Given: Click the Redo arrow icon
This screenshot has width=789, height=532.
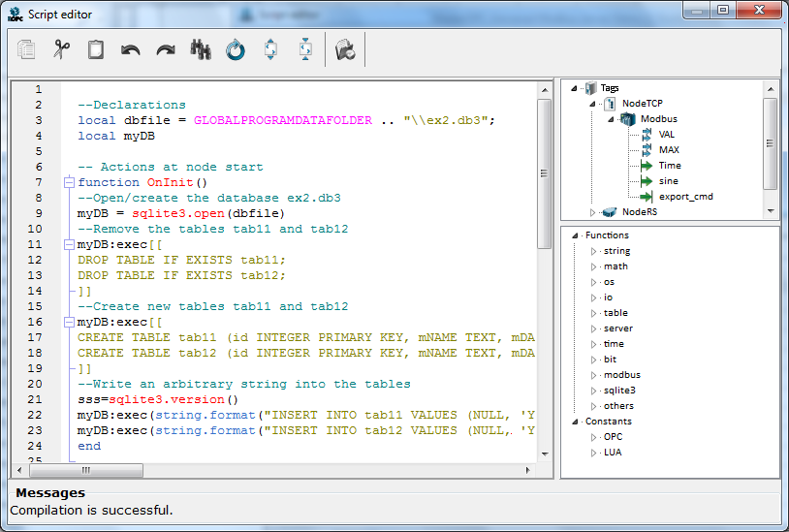Looking at the screenshot, I should click(166, 49).
